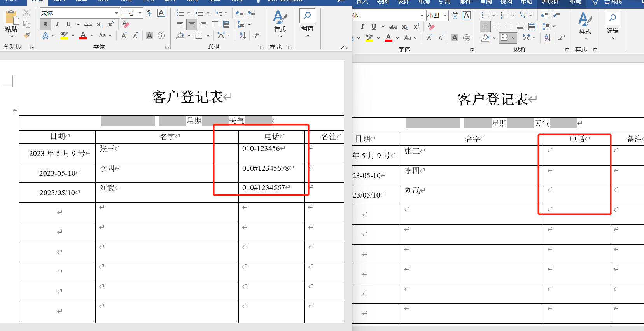The width and height of the screenshot is (644, 331).
Task: Click 客户登记表 title in right document
Action: pyautogui.click(x=493, y=99)
